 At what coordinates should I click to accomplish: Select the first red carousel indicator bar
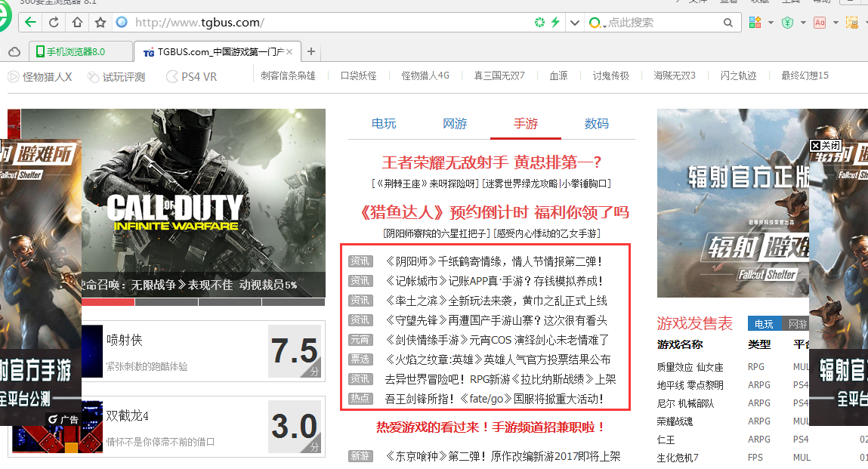(x=108, y=302)
